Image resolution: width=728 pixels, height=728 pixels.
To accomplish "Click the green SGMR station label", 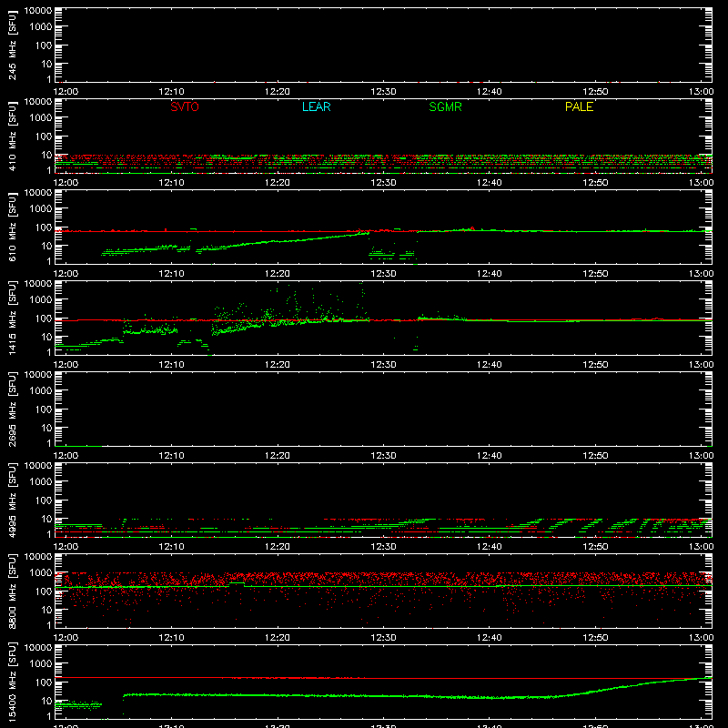I will click(445, 106).
